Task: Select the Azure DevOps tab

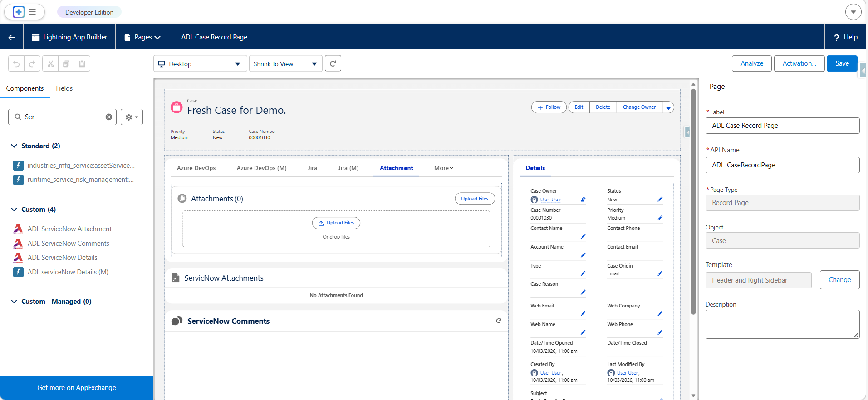Action: pyautogui.click(x=196, y=168)
